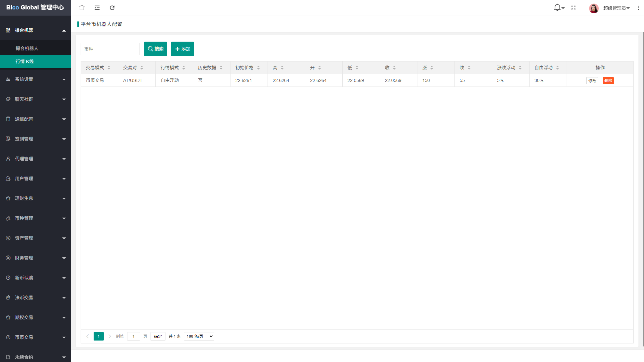Image resolution: width=644 pixels, height=362 pixels.
Task: Toggle sidebar collapse icon
Action: coord(97,7)
